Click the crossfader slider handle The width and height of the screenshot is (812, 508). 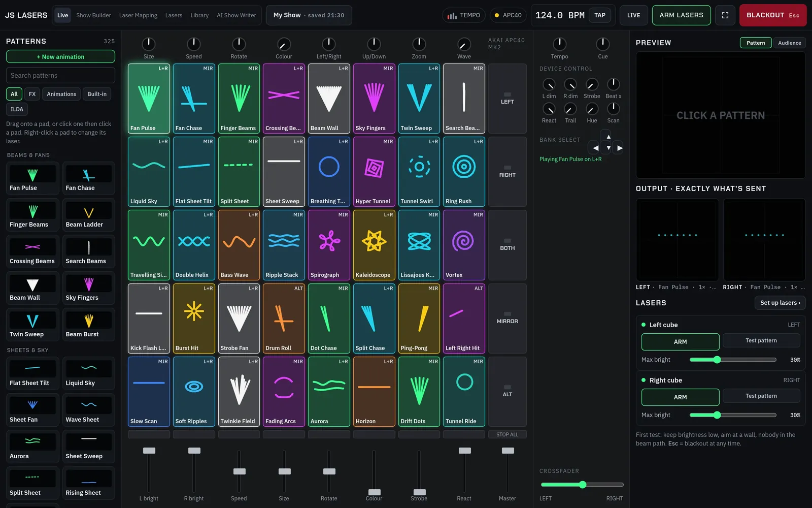(x=583, y=485)
